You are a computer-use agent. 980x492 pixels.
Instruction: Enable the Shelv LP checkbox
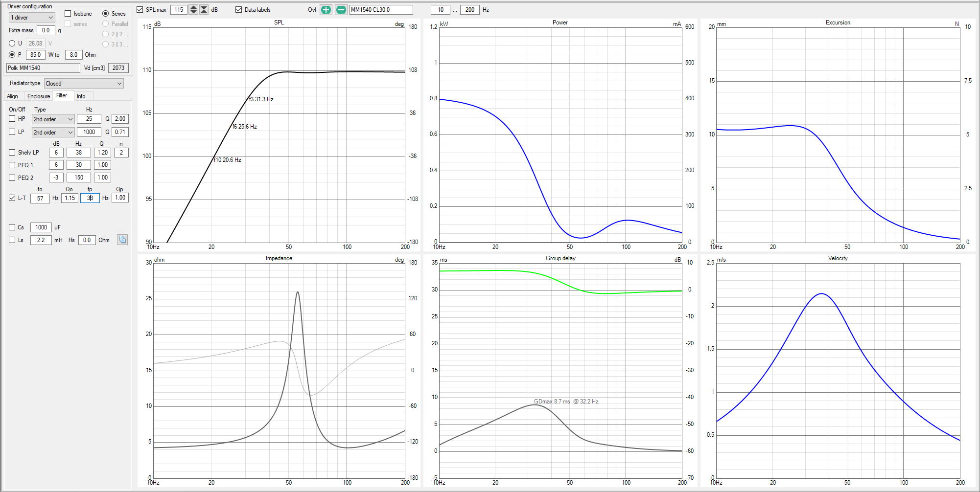[x=12, y=153]
